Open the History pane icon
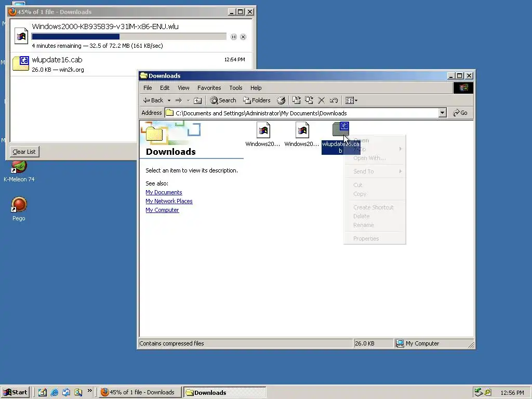 click(x=281, y=100)
